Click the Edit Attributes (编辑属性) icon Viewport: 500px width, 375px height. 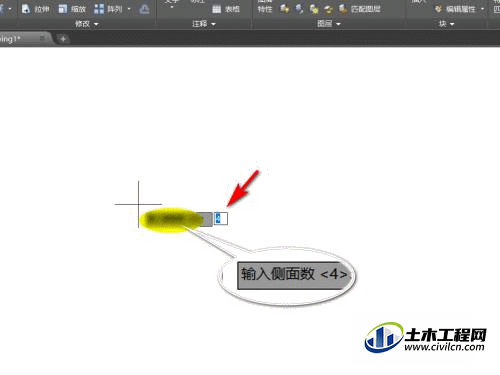click(439, 9)
